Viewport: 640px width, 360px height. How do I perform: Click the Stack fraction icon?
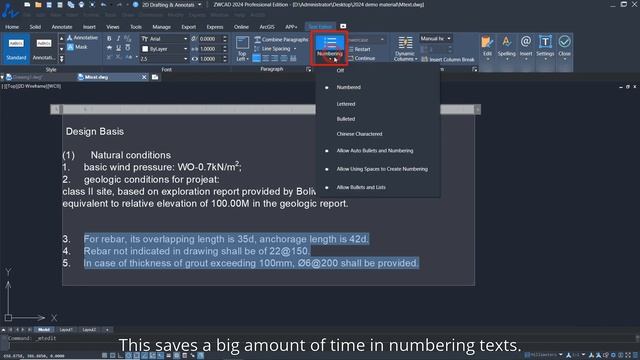coord(128,39)
